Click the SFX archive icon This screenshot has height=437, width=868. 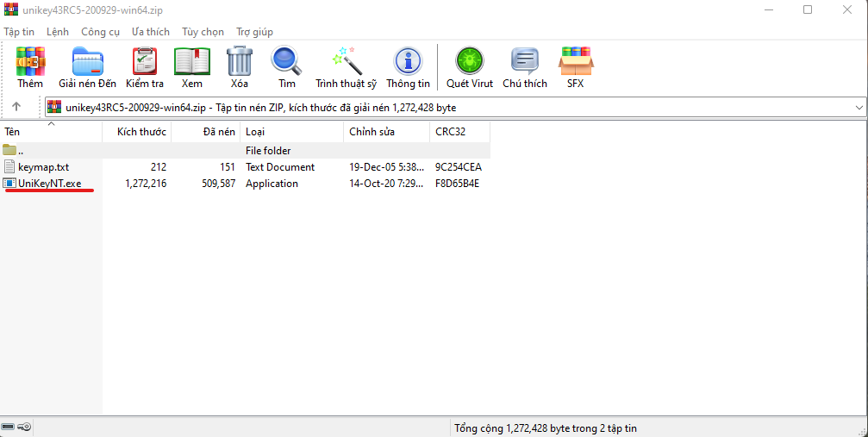tap(575, 62)
